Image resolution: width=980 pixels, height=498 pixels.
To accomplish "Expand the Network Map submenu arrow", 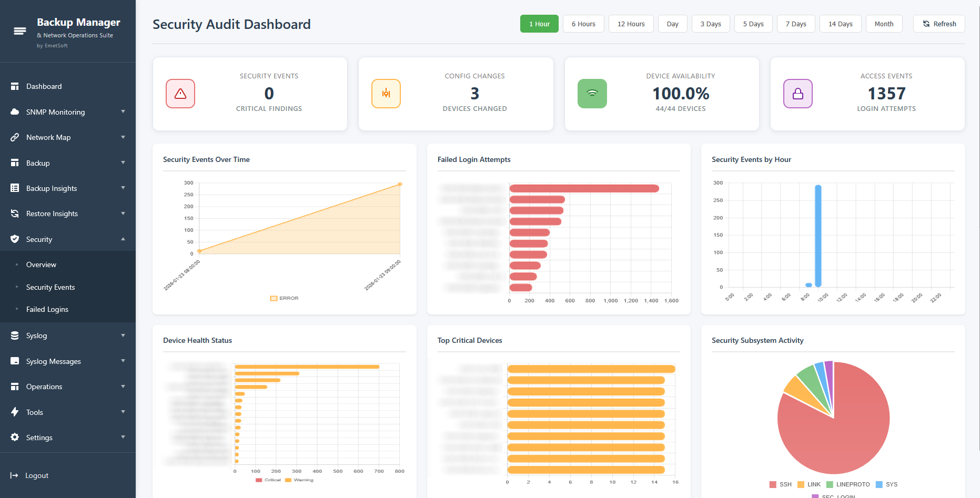I will 123,137.
